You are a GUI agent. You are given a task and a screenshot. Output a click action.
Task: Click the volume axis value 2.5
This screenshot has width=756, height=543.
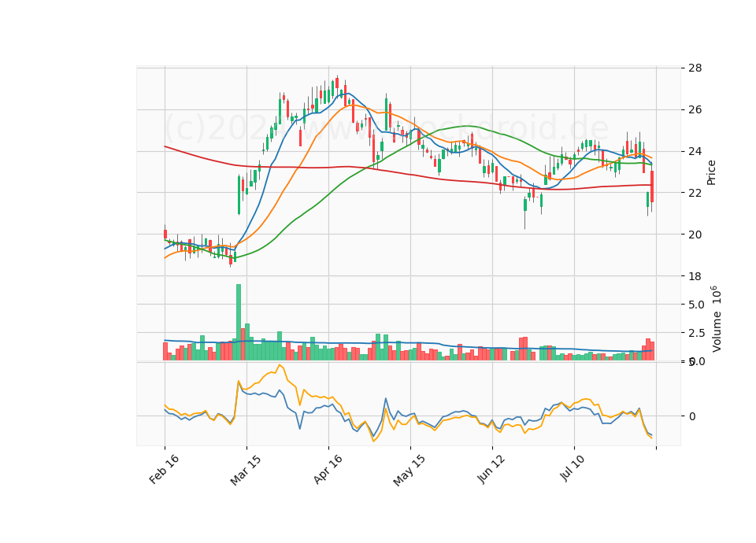pyautogui.click(x=696, y=334)
